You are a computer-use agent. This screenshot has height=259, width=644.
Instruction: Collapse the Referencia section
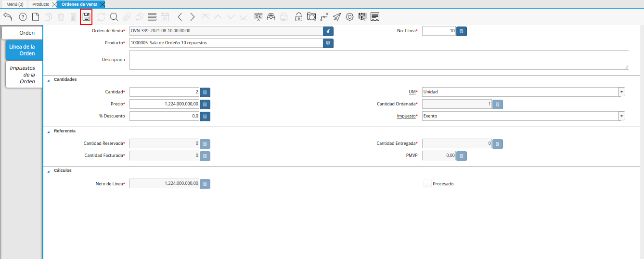(x=49, y=131)
